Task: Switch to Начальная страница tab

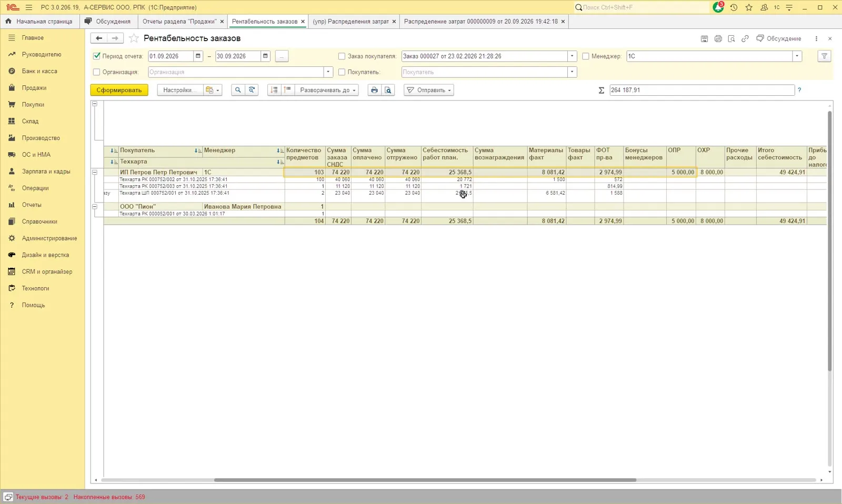Action: point(40,22)
